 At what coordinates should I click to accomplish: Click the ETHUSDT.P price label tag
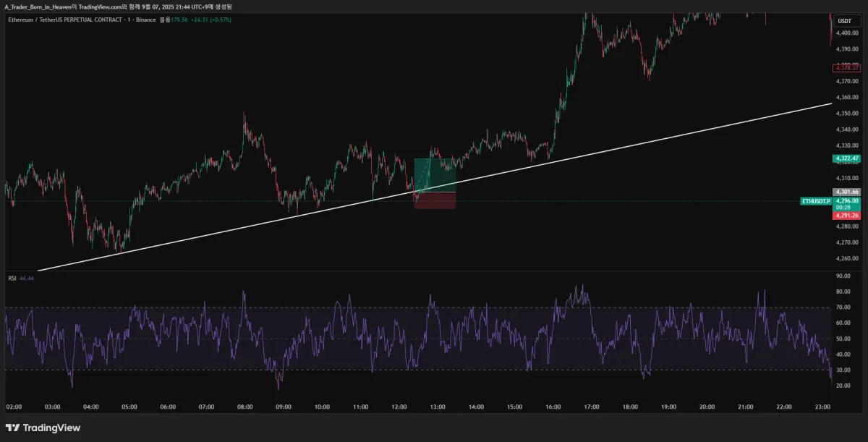pos(816,200)
